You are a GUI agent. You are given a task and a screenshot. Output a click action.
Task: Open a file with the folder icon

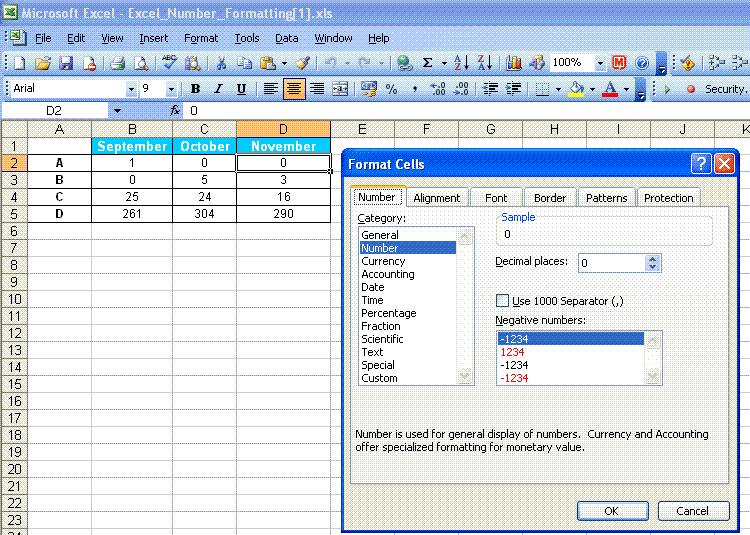coord(43,63)
